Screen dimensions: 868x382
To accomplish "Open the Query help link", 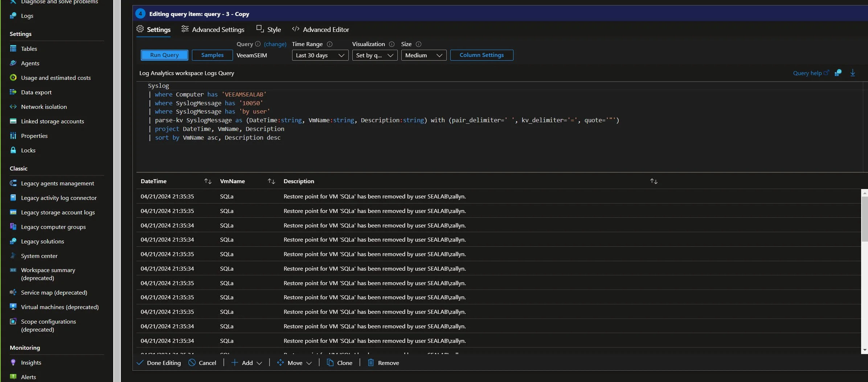I will (811, 73).
